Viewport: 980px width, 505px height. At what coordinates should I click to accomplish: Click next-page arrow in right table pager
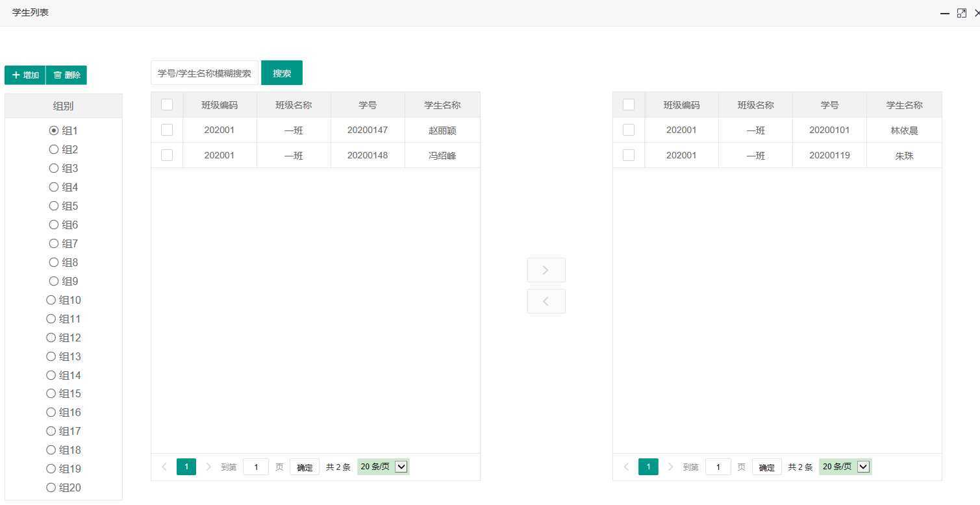(x=670, y=467)
